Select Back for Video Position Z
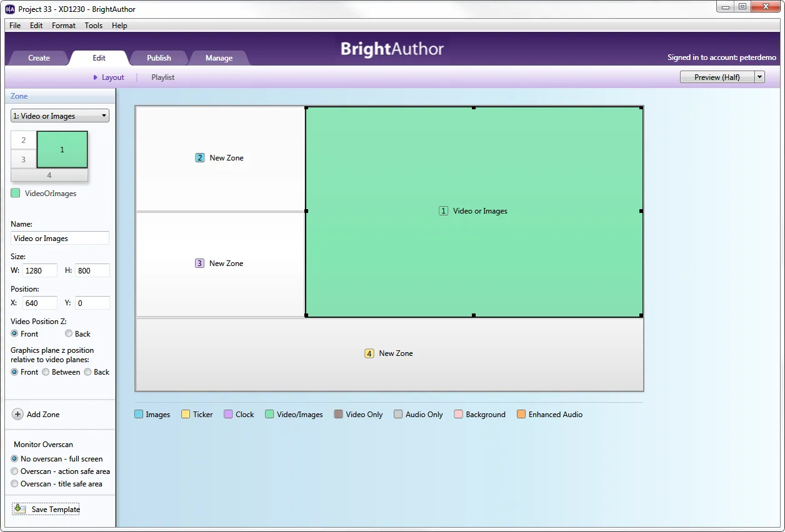The image size is (785, 532). click(69, 333)
